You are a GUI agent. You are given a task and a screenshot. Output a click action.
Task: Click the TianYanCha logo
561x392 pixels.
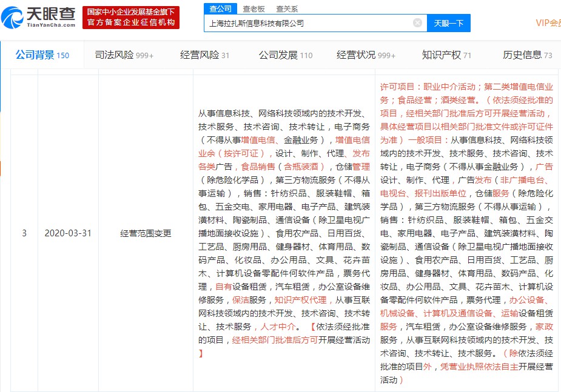coord(39,18)
